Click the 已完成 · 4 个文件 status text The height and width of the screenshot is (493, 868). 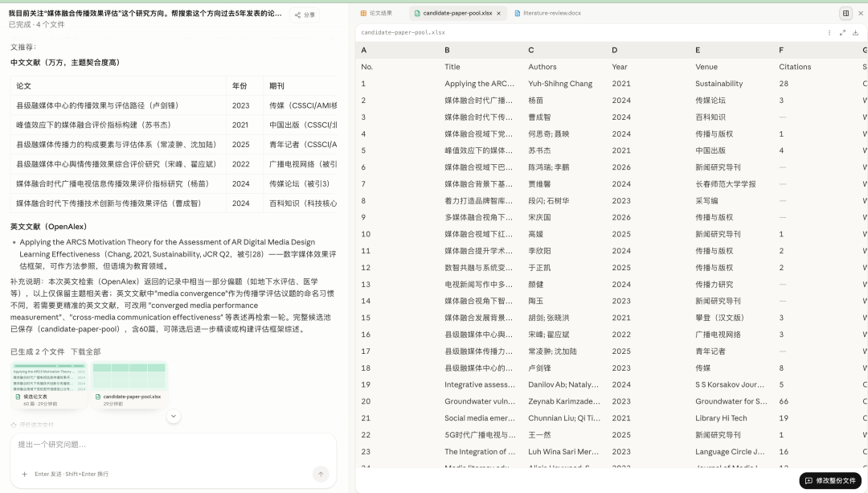point(36,24)
